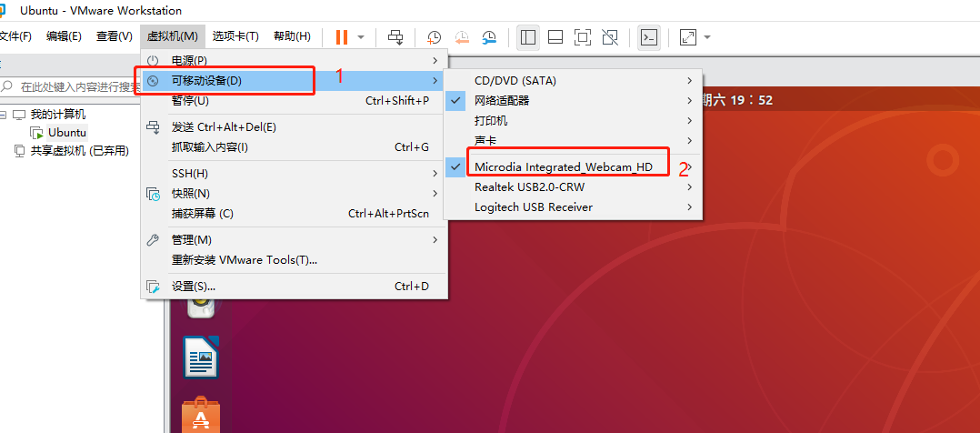The width and height of the screenshot is (980, 433).
Task: Click the Ubuntu clock showing 19:52
Action: [737, 100]
